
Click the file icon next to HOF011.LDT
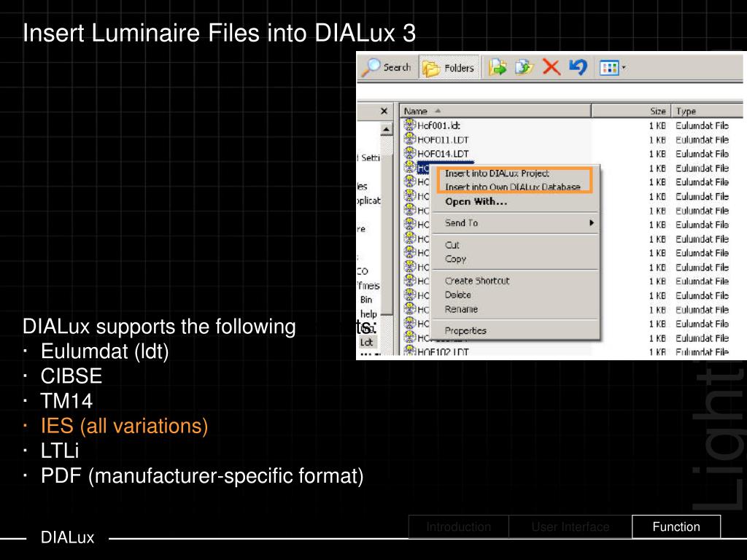pos(410,139)
